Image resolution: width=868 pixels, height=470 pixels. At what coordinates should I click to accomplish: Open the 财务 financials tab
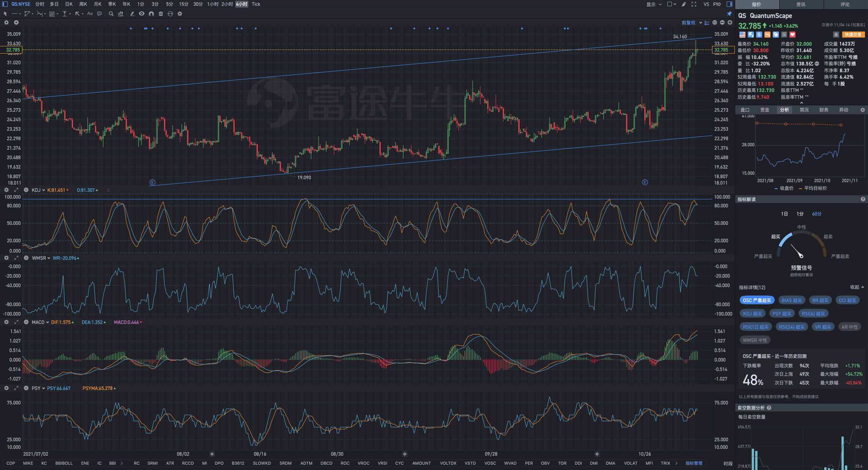[824, 110]
